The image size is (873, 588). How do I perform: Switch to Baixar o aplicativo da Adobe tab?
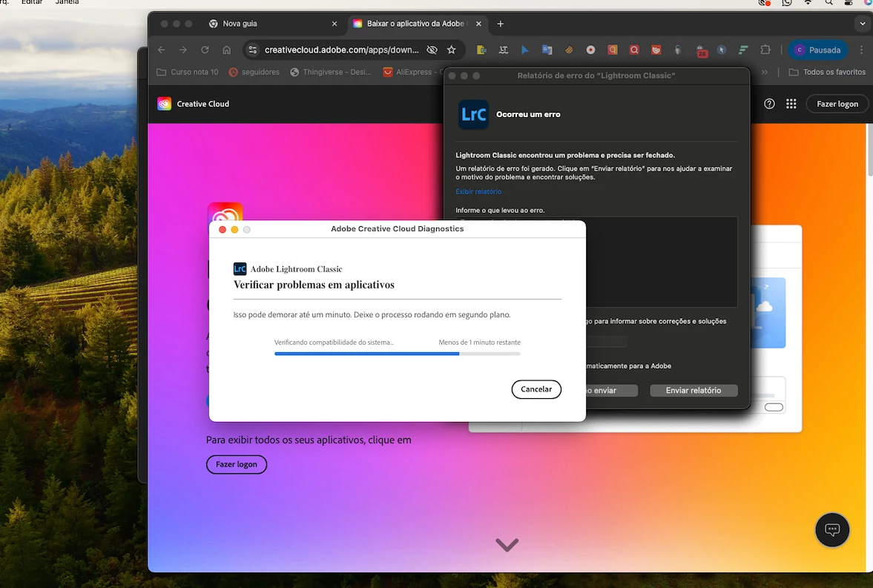pos(415,24)
